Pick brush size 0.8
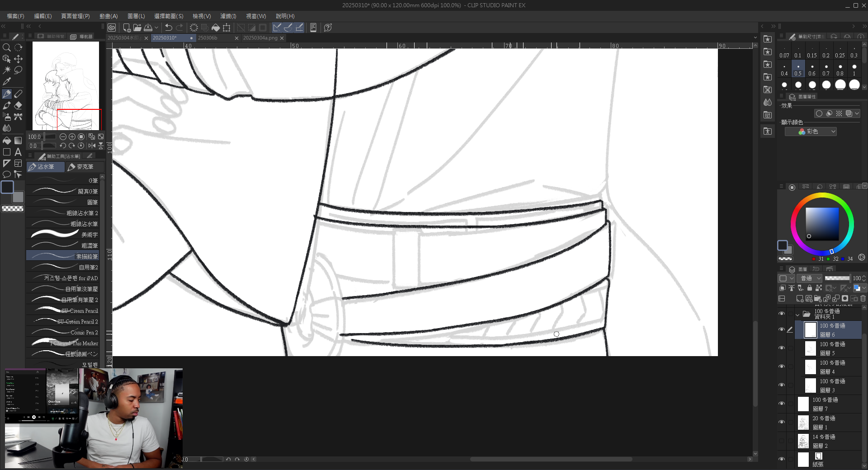868x470 pixels. (840, 69)
